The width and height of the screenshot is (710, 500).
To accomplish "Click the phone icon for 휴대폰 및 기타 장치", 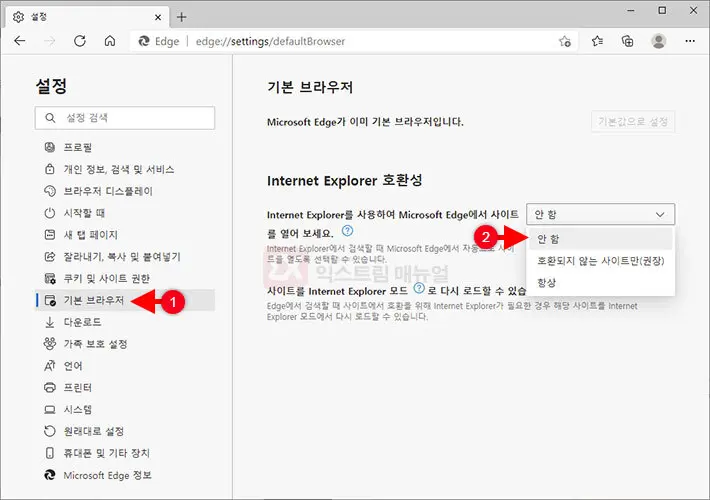I will click(50, 453).
